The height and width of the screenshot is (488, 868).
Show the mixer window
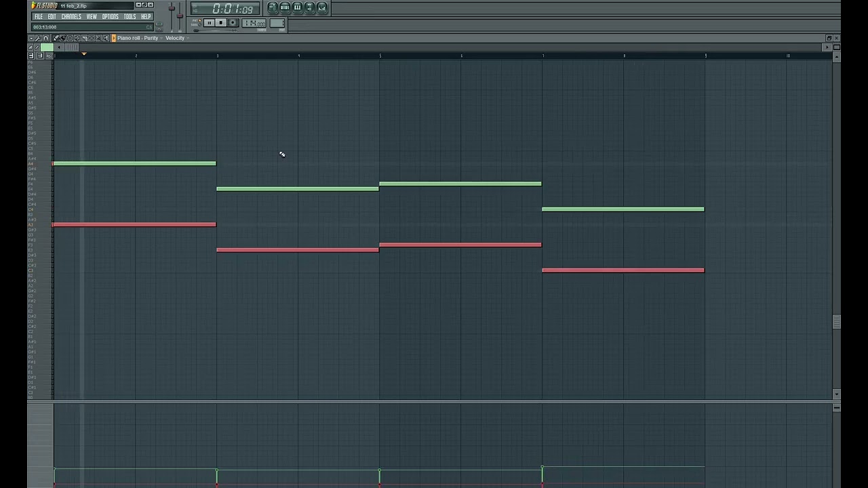[322, 7]
